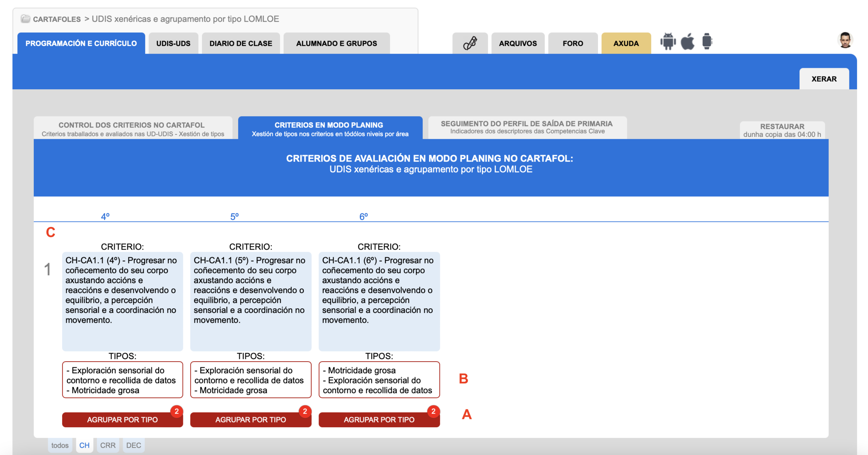Open SEGUIMENTO DO PERFIL DE SAÍDA tab
The width and height of the screenshot is (868, 455).
click(527, 127)
